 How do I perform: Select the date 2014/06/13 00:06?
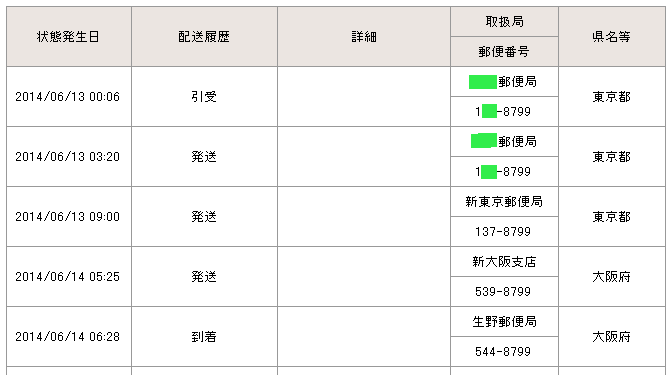click(x=68, y=97)
